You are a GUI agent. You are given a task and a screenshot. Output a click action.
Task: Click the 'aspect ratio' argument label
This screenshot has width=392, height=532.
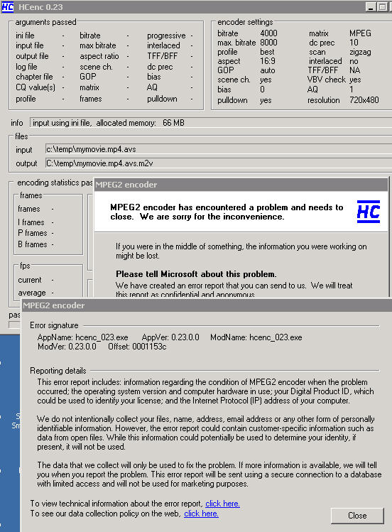(x=99, y=56)
